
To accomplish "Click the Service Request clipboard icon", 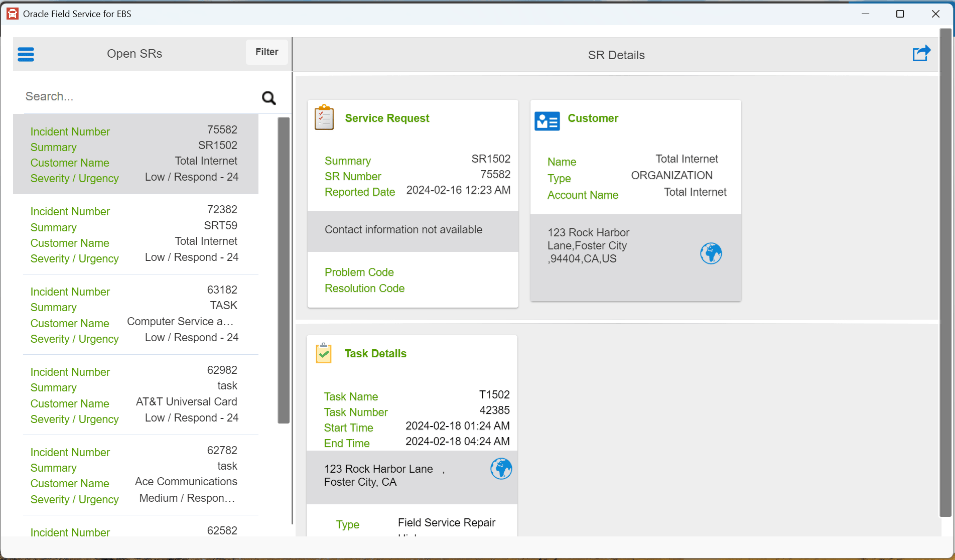I will 324,118.
